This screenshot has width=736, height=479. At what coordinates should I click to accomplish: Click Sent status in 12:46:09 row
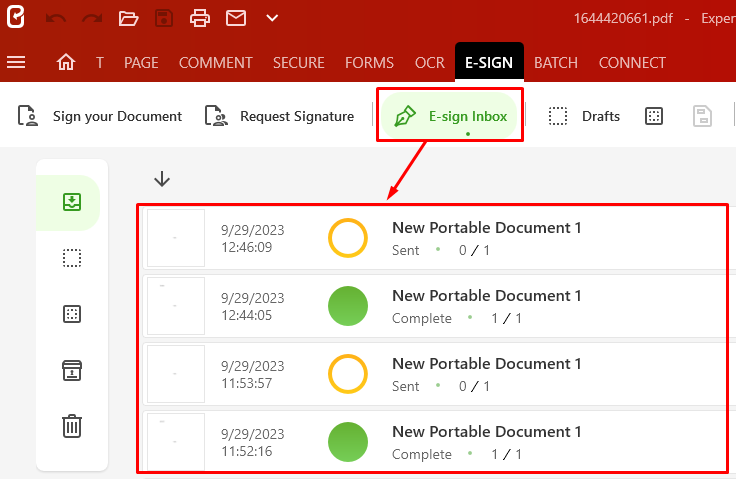tap(406, 250)
